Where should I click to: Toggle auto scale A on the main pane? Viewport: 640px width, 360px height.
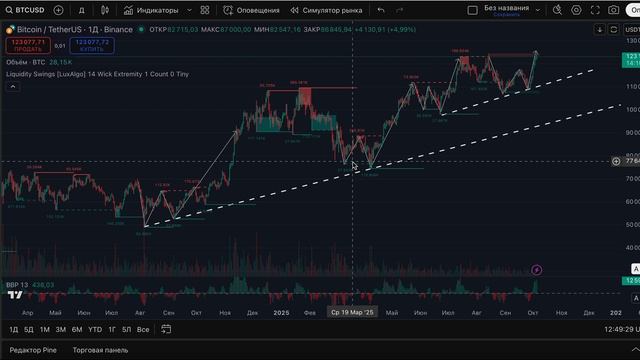click(636, 269)
